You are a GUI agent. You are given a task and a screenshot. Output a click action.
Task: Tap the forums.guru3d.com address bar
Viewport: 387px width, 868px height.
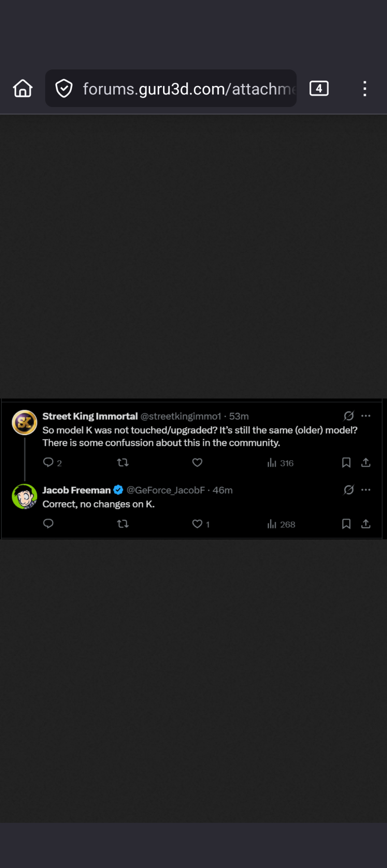[x=179, y=88]
